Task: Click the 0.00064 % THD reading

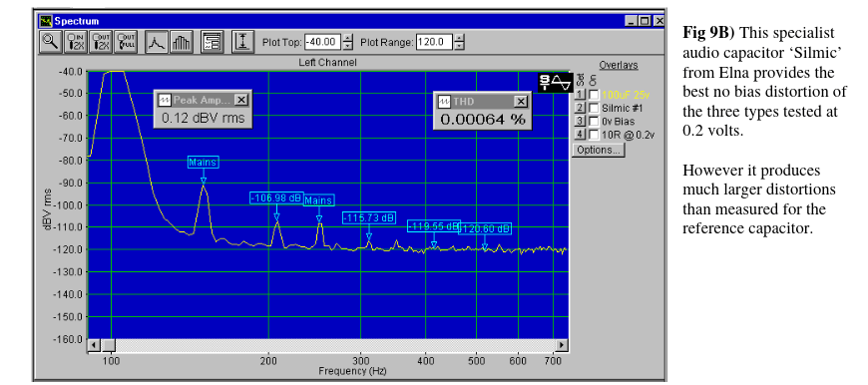Action: click(x=483, y=120)
